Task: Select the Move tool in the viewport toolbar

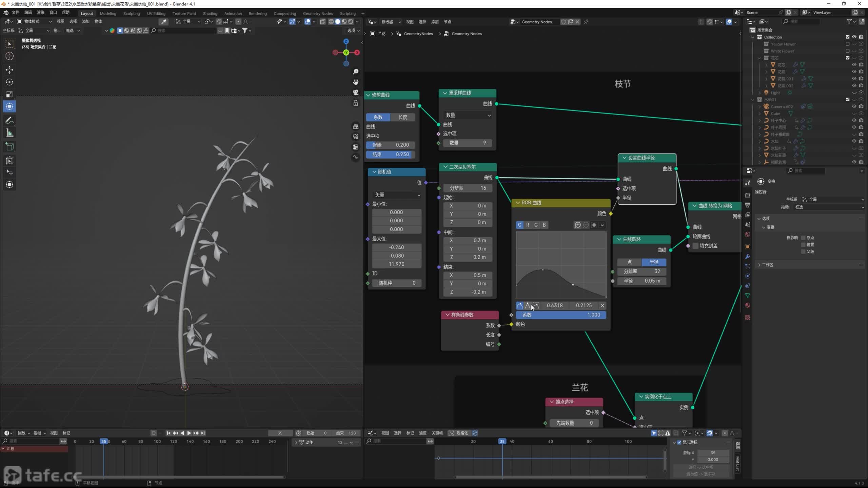Action: pos(9,70)
